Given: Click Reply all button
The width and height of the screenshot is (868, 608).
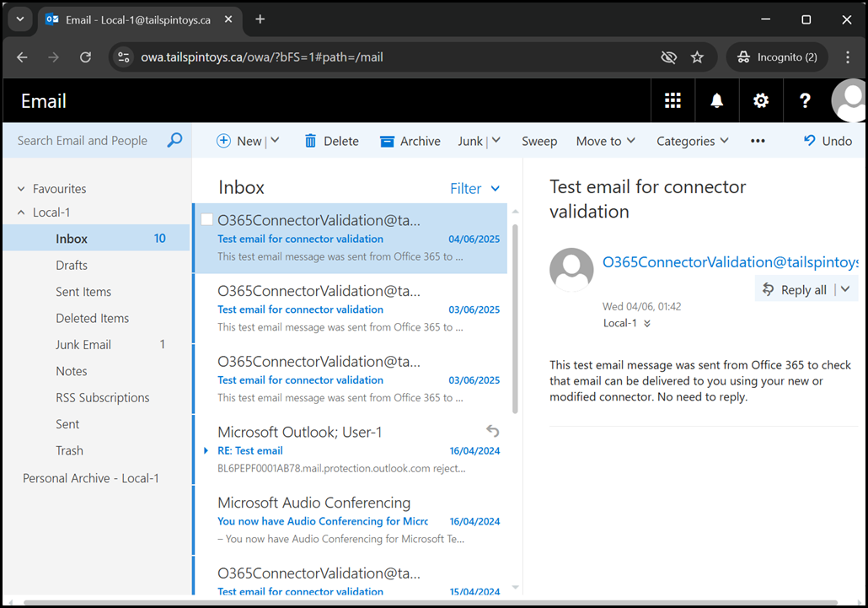Looking at the screenshot, I should click(x=795, y=289).
